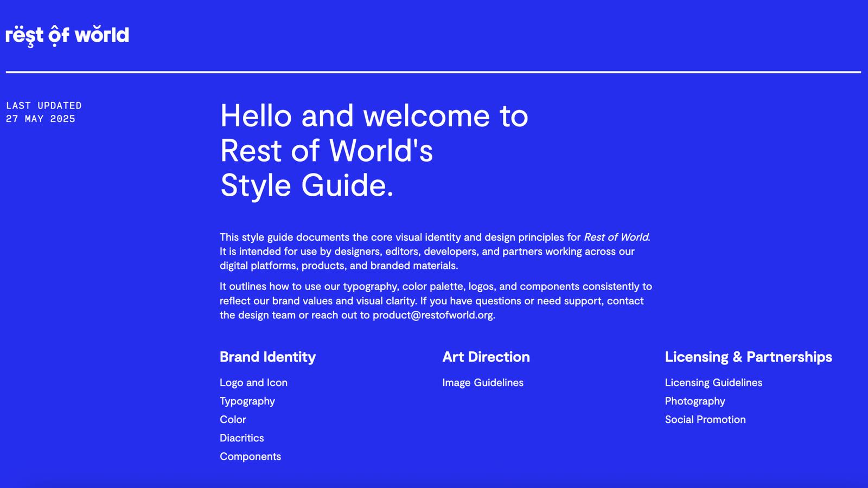
Task: Go to the Photography licensing page
Action: pyautogui.click(x=695, y=401)
